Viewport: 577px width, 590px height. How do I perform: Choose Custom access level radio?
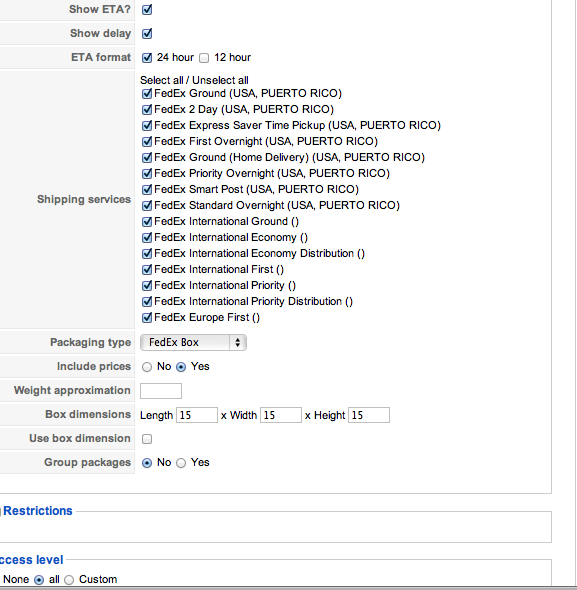pos(69,580)
